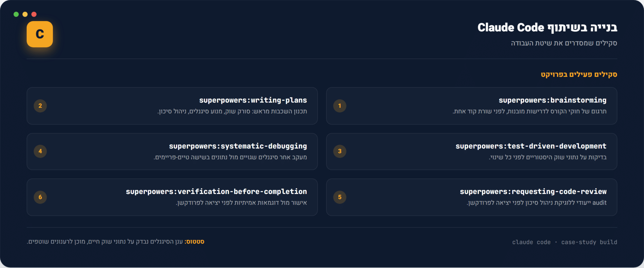Image resolution: width=644 pixels, height=268 pixels.
Task: Click the description under superpowers:brainstorming
Action: point(530,111)
